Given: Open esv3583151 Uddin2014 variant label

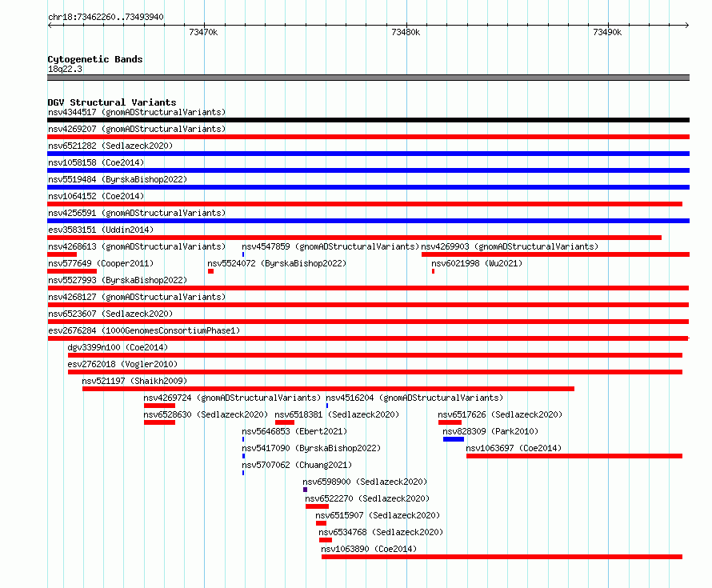Looking at the screenshot, I should 101,230.
